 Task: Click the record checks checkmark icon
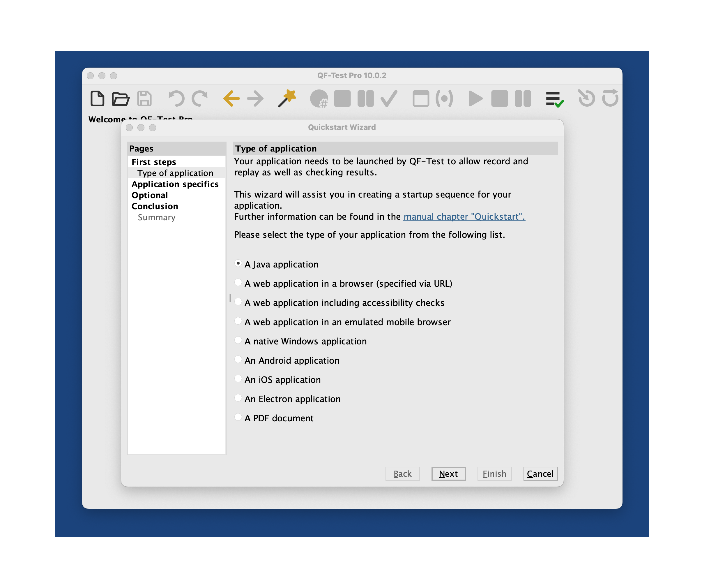[389, 99]
